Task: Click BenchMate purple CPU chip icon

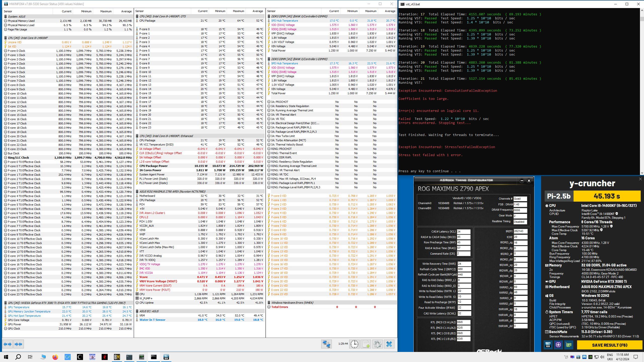Action: tap(558, 345)
